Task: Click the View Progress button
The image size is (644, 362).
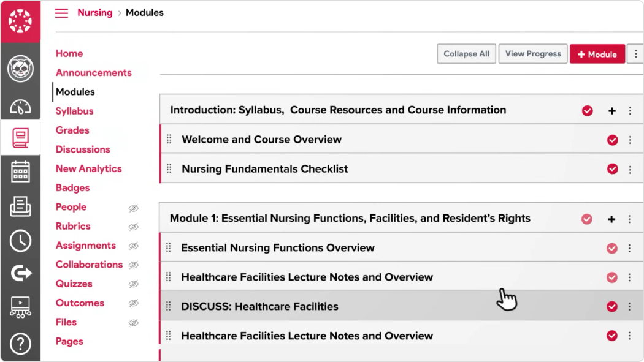Action: (x=533, y=54)
